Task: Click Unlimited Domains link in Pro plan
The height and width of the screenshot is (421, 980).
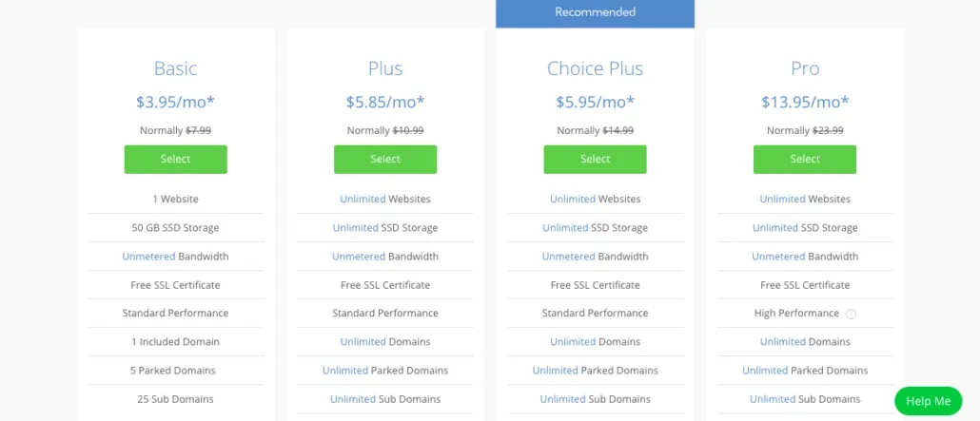Action: [x=782, y=342]
